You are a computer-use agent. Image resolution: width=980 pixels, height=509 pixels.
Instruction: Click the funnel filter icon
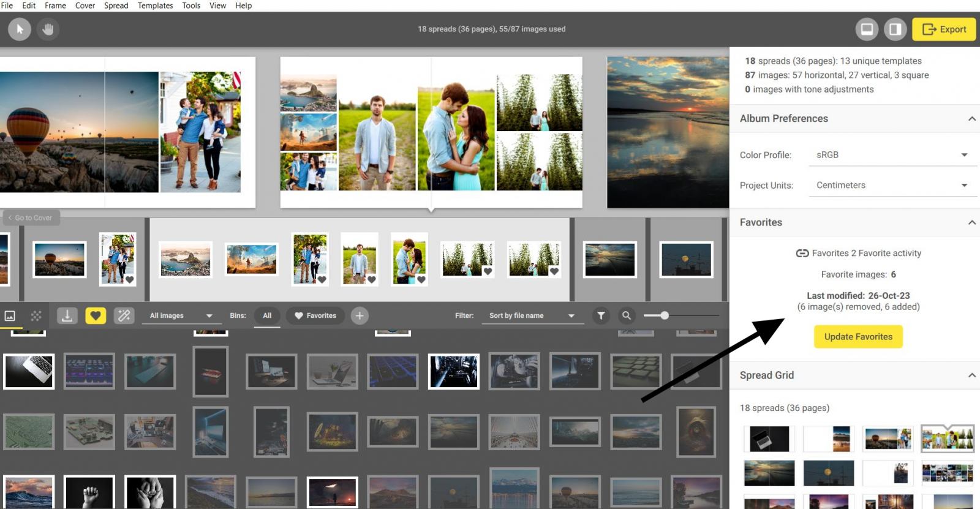pos(601,316)
